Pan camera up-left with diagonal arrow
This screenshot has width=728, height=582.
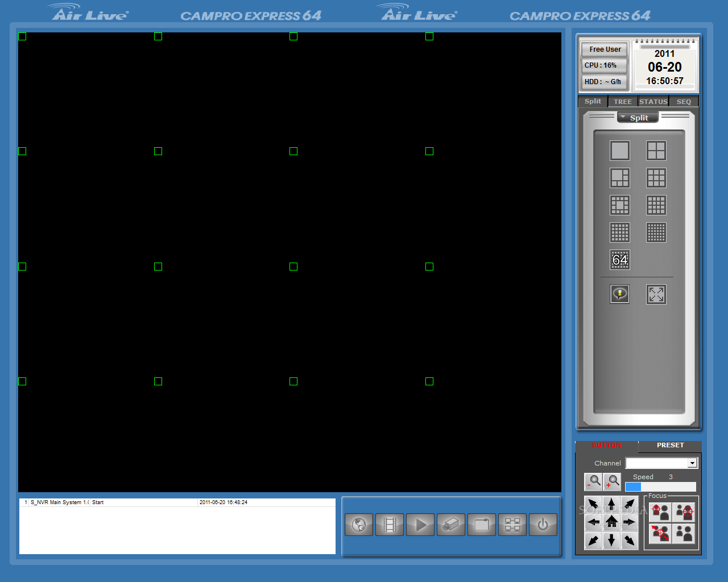coord(593,504)
